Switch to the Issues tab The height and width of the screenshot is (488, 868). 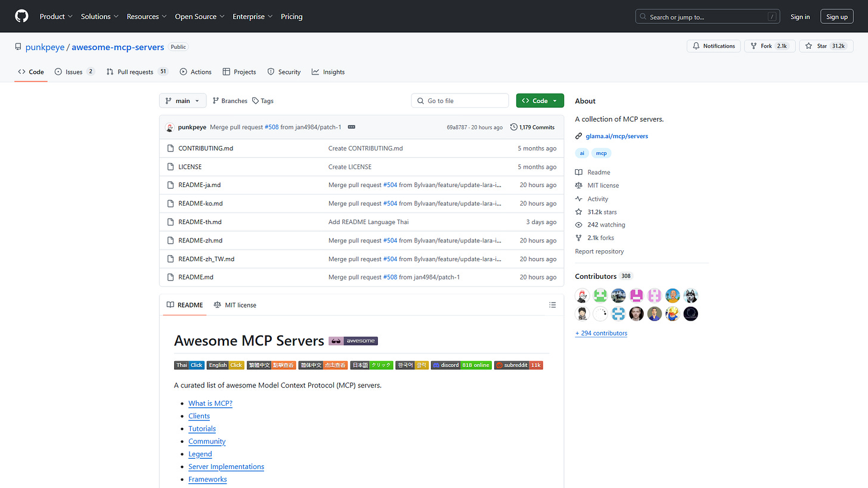click(x=75, y=72)
